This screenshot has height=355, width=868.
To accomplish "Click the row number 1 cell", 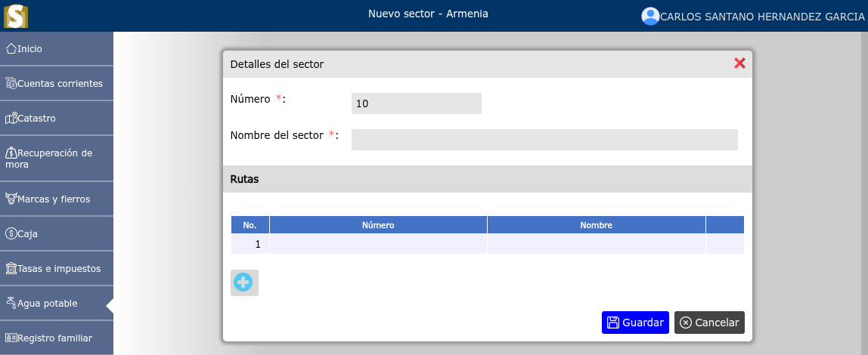I will pos(250,244).
